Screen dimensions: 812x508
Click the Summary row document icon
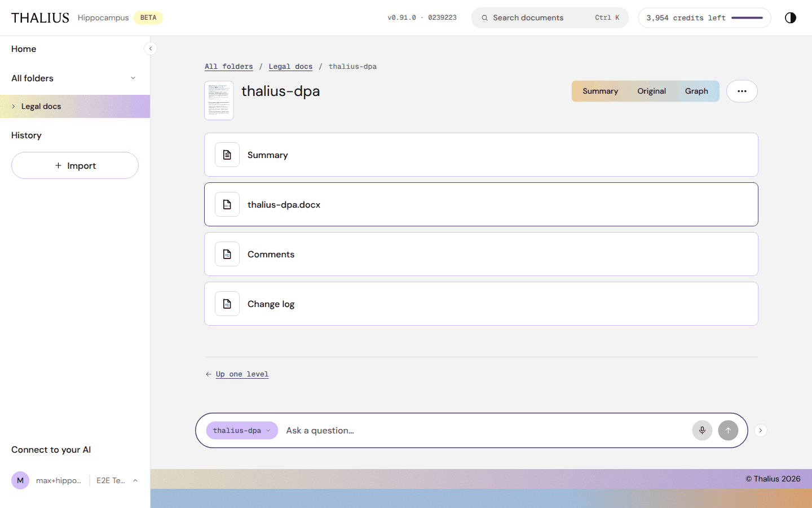tap(227, 155)
